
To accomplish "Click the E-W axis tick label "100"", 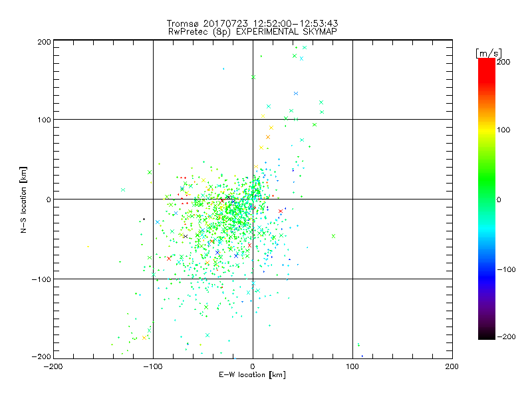I will (352, 366).
